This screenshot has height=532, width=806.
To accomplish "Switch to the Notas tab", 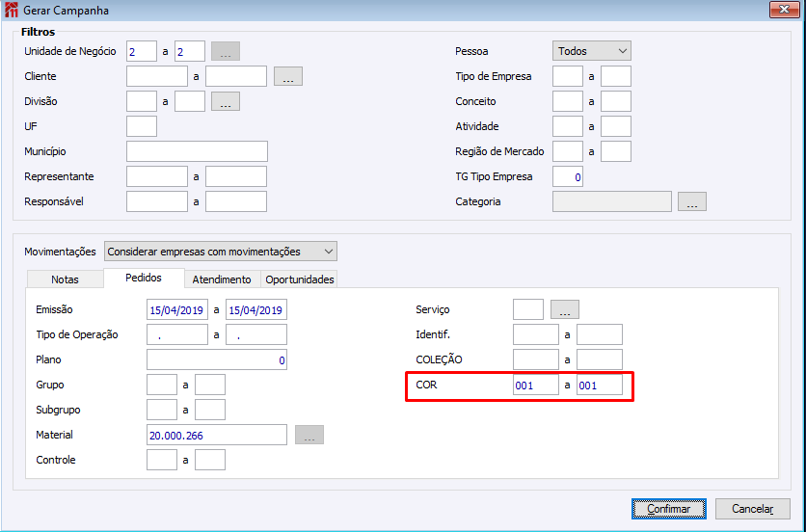I will click(65, 279).
